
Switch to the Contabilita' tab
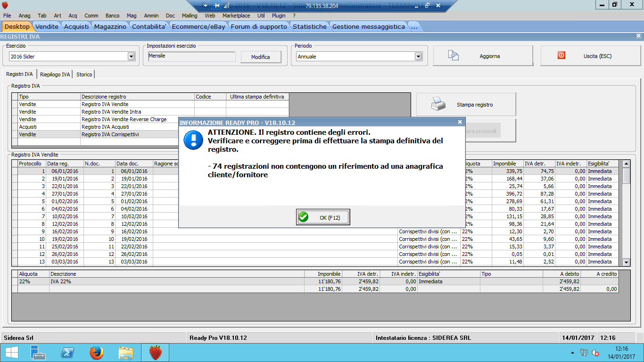pyautogui.click(x=149, y=26)
